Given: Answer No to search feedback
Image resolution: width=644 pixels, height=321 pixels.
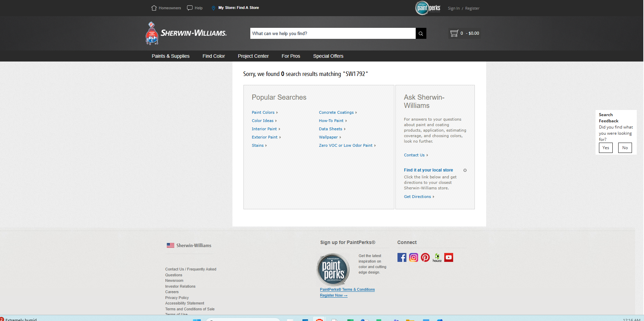Looking at the screenshot, I should (x=625, y=148).
